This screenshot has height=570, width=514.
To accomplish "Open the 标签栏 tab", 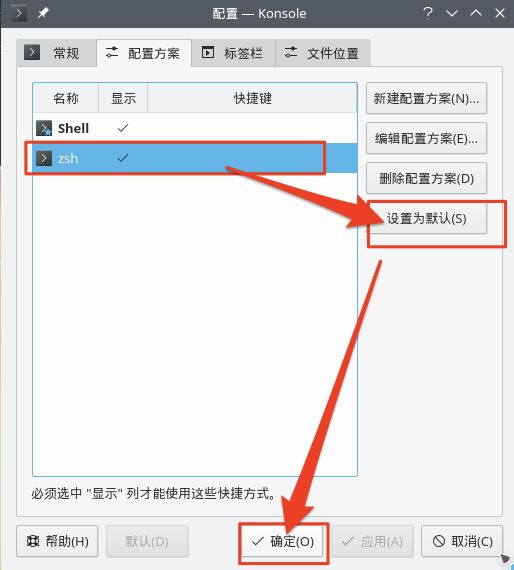I will click(x=233, y=53).
